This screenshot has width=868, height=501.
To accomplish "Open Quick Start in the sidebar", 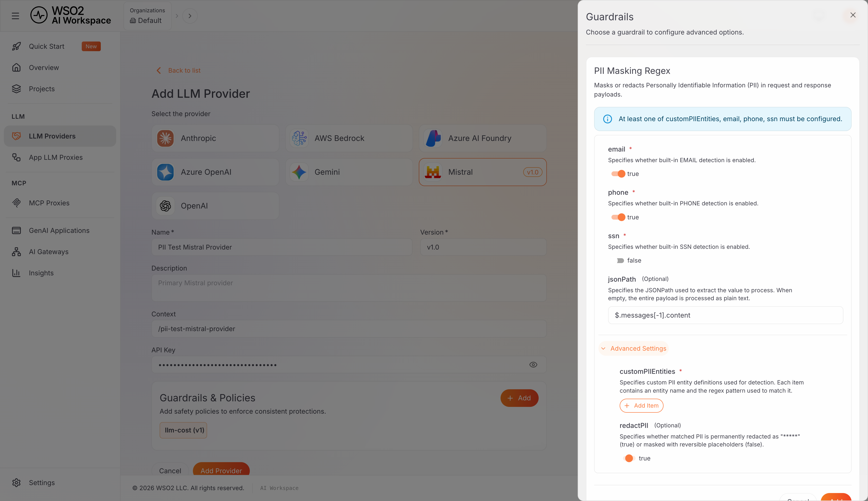I will coord(60,46).
